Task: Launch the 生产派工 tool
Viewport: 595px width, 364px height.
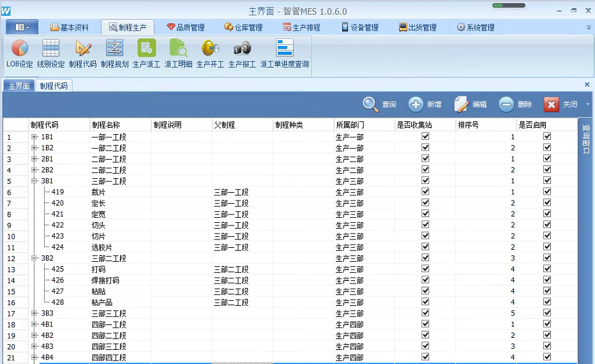Action: click(x=146, y=54)
